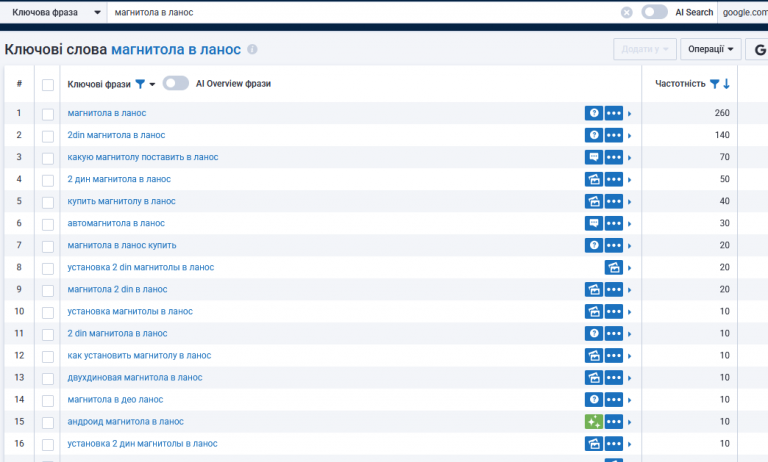768x462 pixels.
Task: Open the Операції dropdown
Action: 710,49
